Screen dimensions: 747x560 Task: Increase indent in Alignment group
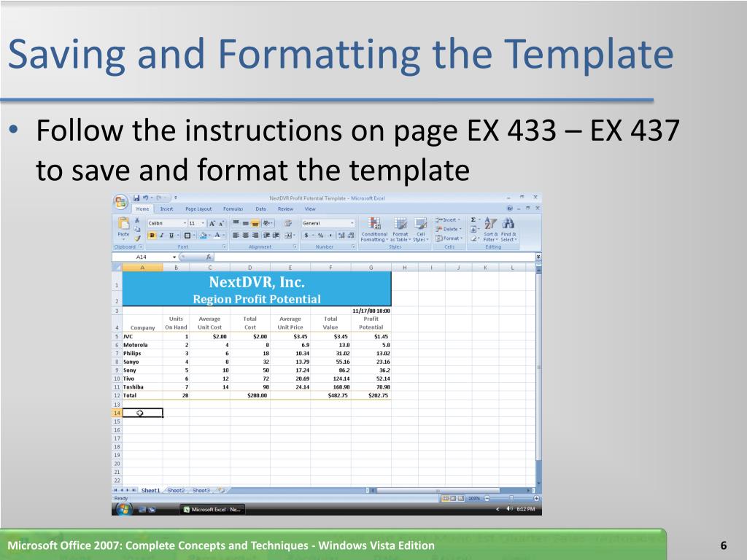pos(276,236)
